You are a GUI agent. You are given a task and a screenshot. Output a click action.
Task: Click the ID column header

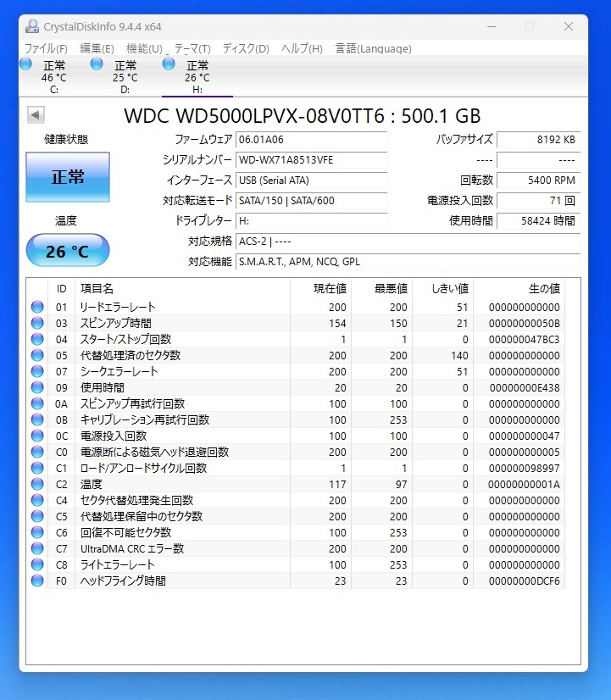[62, 288]
